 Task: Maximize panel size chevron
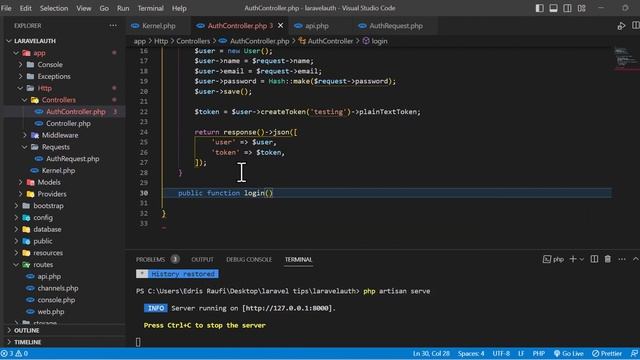pyautogui.click(x=636, y=259)
